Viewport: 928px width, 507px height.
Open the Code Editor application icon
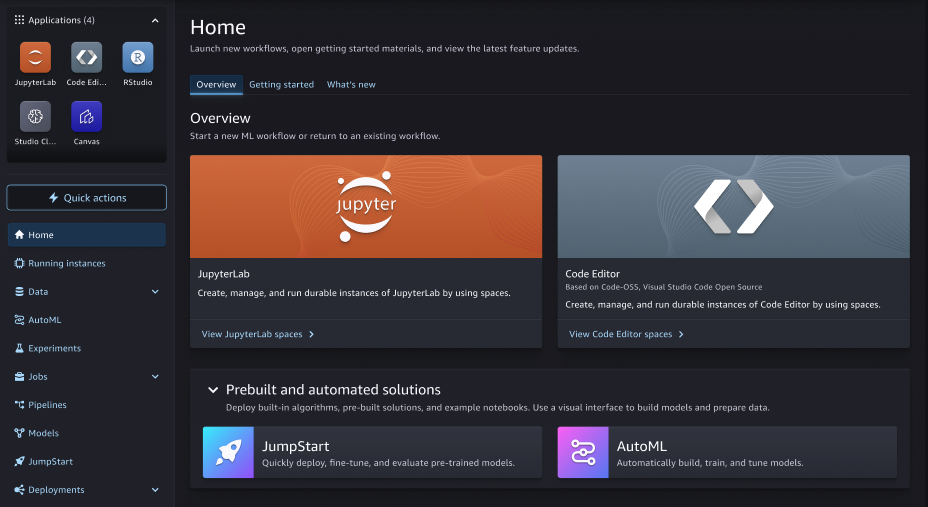(86, 58)
